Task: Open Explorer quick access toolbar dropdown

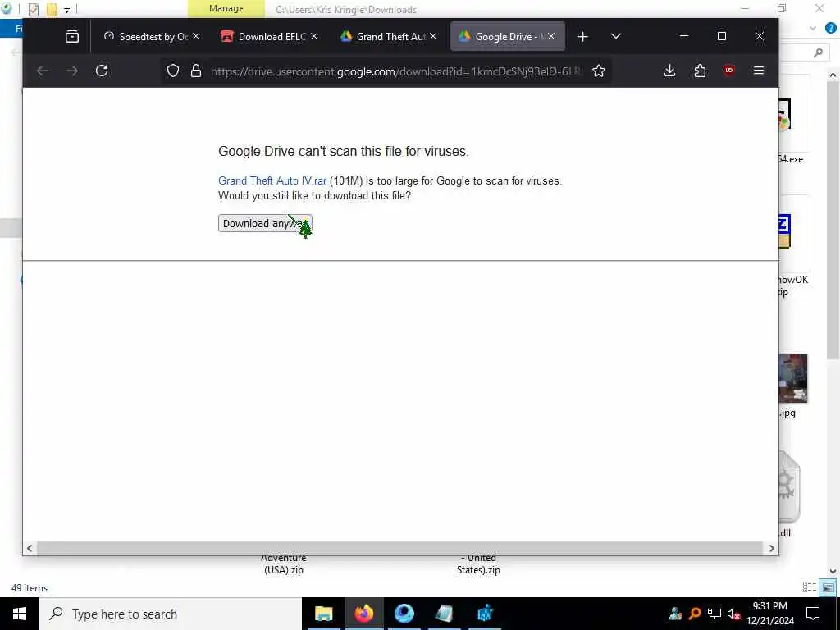Action: 67,10
